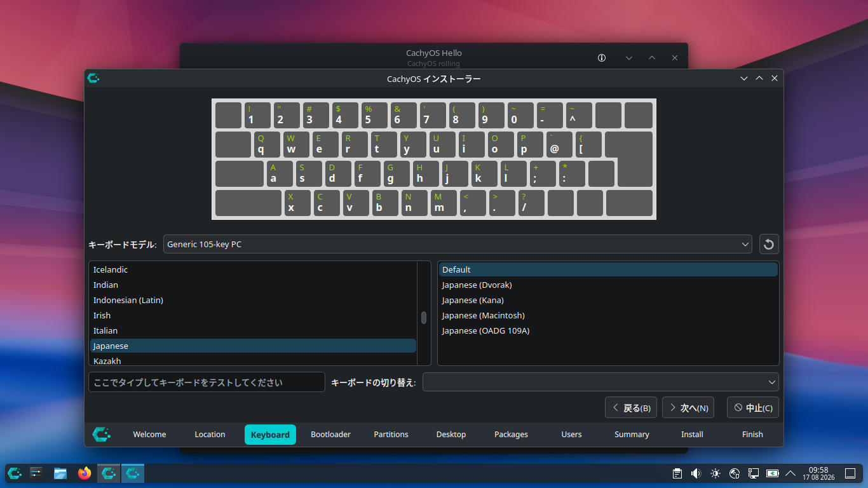Open the clock showing 09:58

[818, 473]
